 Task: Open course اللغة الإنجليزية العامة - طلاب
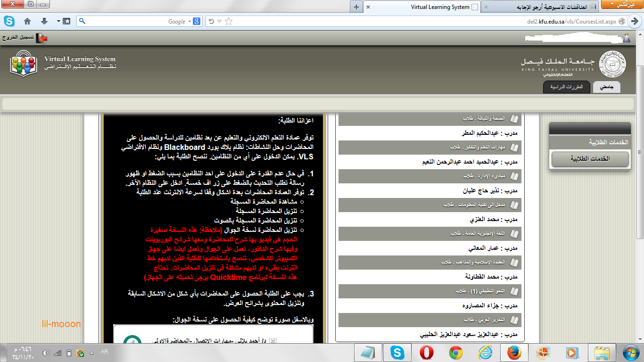478,233
